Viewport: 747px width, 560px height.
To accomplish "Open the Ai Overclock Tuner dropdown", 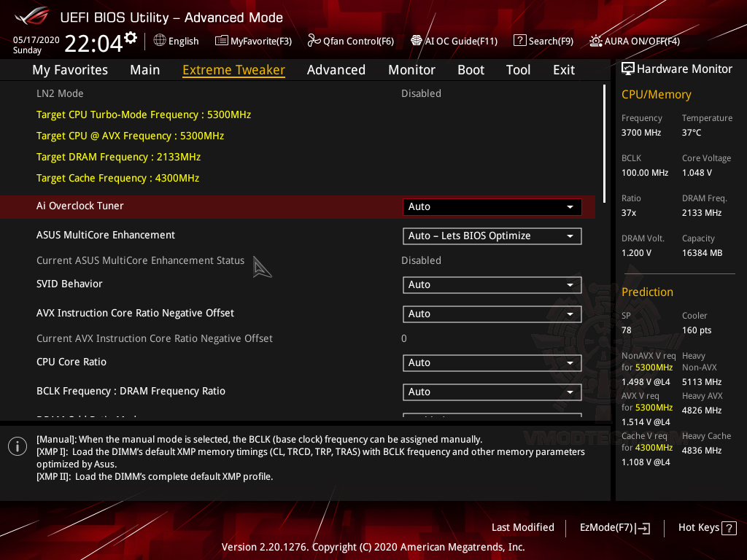I will 492,206.
